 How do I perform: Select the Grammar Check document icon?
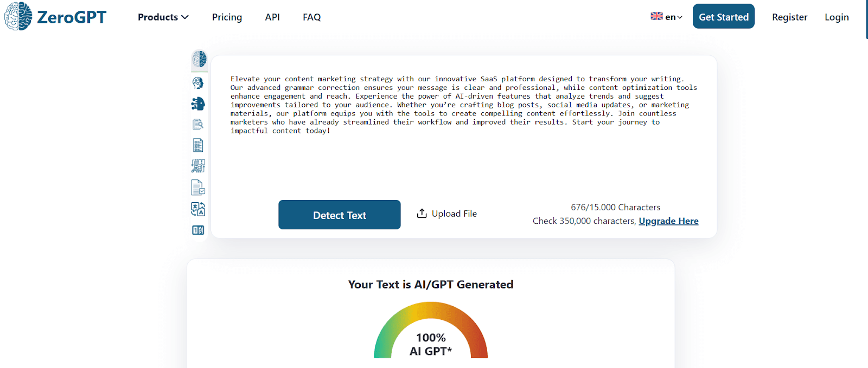[x=198, y=187]
